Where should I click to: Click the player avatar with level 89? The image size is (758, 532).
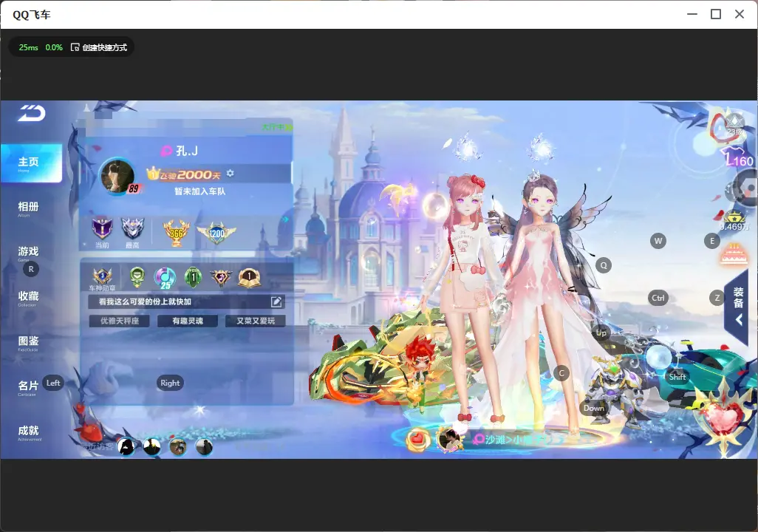pos(117,176)
